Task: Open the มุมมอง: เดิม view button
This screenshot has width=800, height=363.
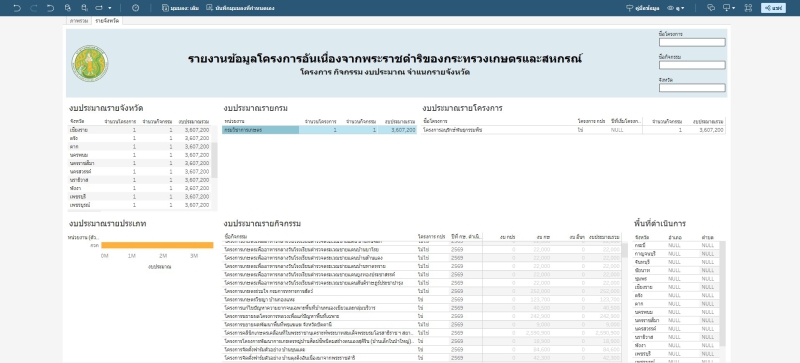Action: 180,8
